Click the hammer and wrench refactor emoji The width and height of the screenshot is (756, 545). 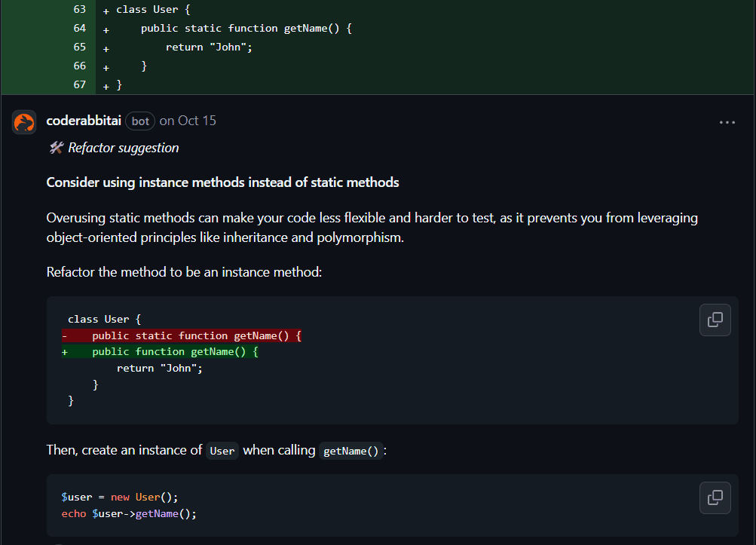(x=56, y=148)
